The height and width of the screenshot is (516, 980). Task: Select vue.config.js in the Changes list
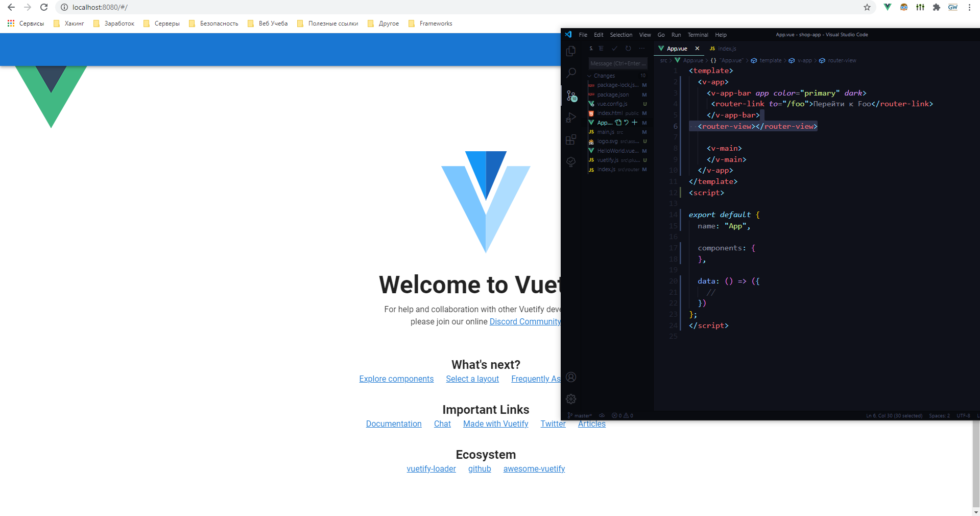pyautogui.click(x=617, y=104)
